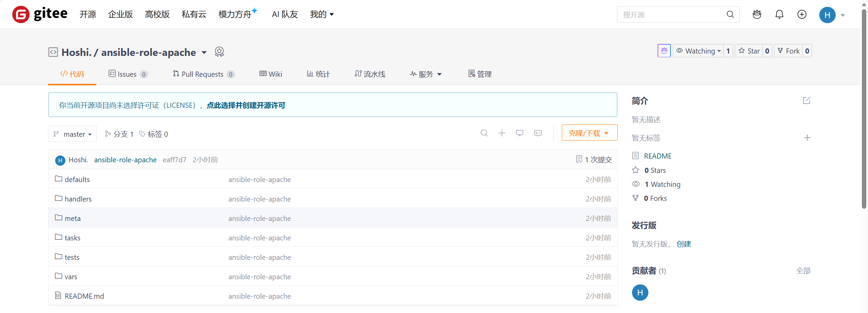Click the Fork button
Viewport: 868px width, 313px height.
click(788, 51)
